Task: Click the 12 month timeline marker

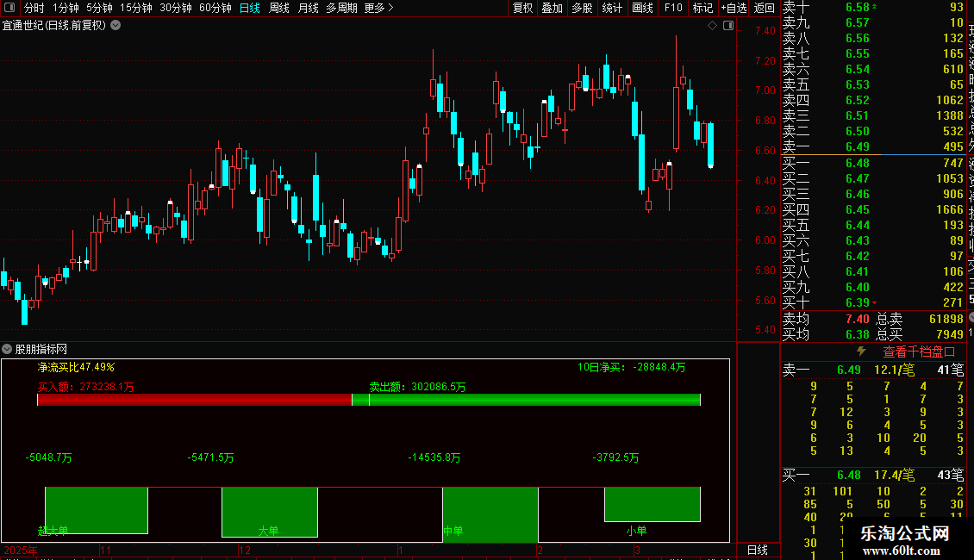Action: (245, 550)
